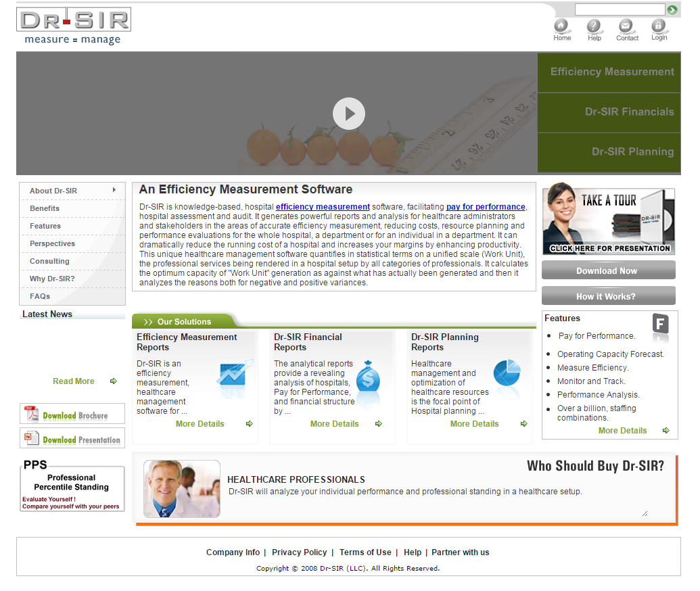This screenshot has width=700, height=591.
Task: Click Take a Tour presentation banner
Action: tap(609, 218)
